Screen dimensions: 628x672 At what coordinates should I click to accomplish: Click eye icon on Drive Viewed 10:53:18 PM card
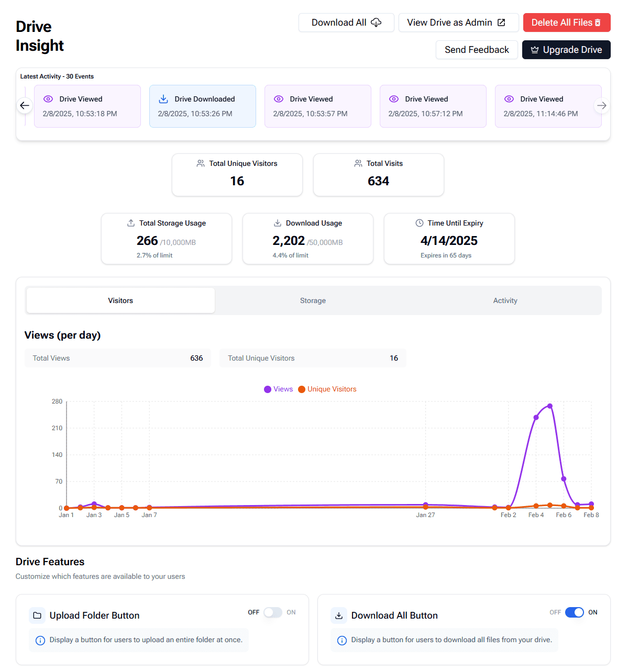[48, 99]
